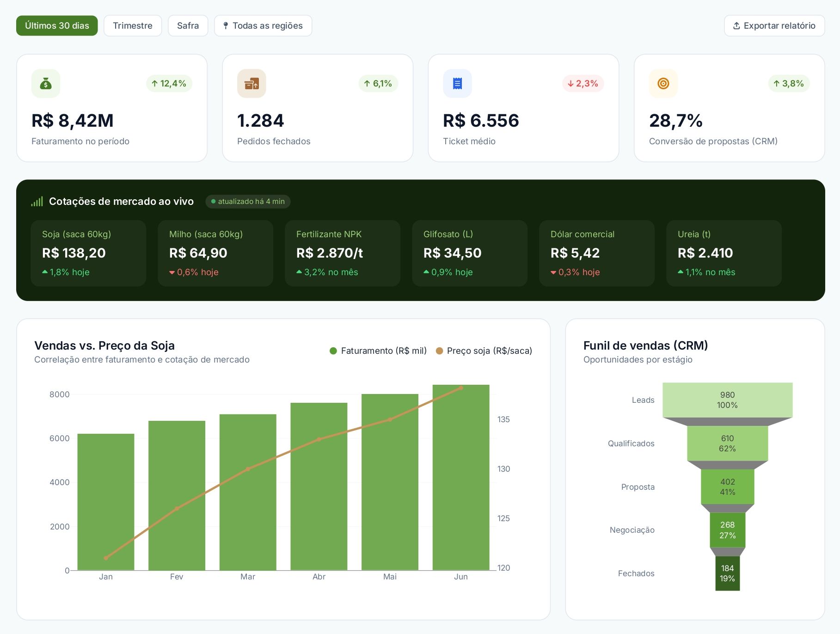
Task: Click the 1.284 Pedidos fechados value
Action: tap(261, 121)
